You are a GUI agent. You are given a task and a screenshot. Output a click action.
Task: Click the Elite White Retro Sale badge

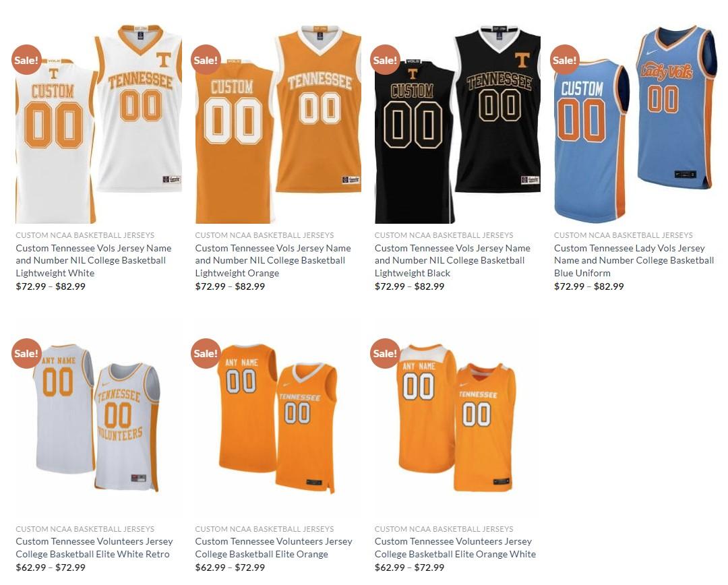pos(26,353)
